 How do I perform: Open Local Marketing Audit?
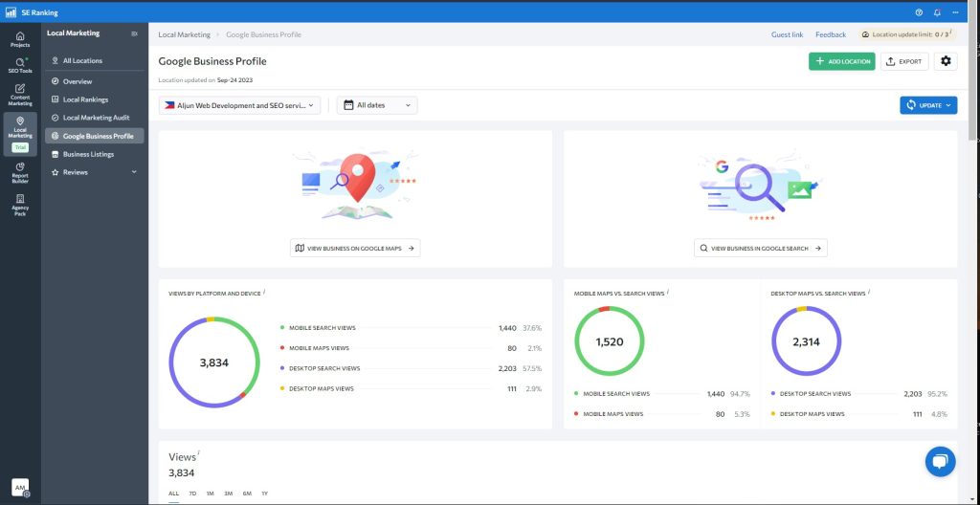click(x=95, y=118)
